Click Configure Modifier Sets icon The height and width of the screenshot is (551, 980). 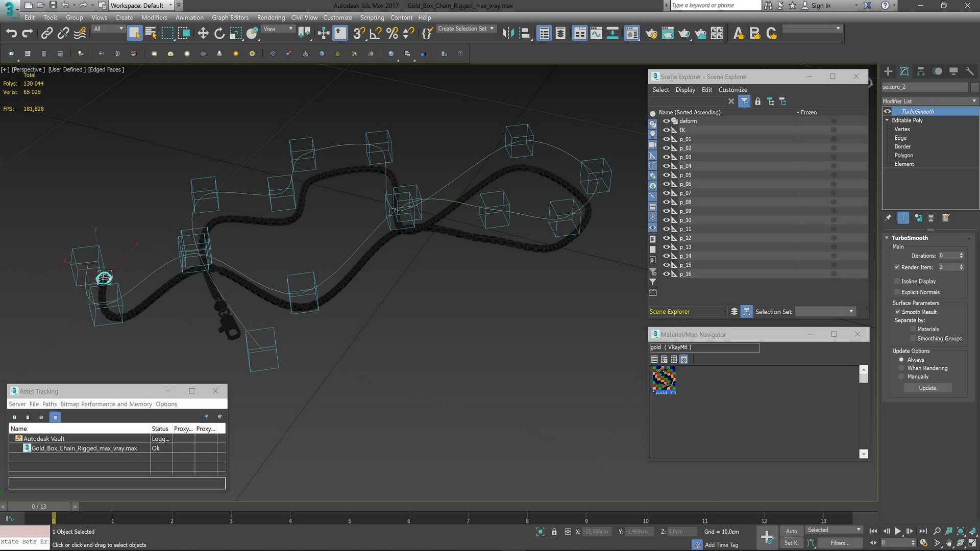point(946,218)
